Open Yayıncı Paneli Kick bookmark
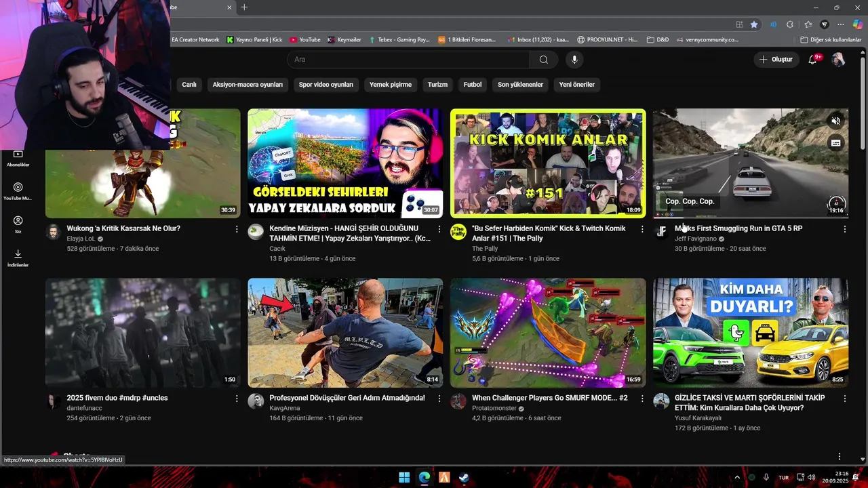This screenshot has width=868, height=488. [254, 40]
